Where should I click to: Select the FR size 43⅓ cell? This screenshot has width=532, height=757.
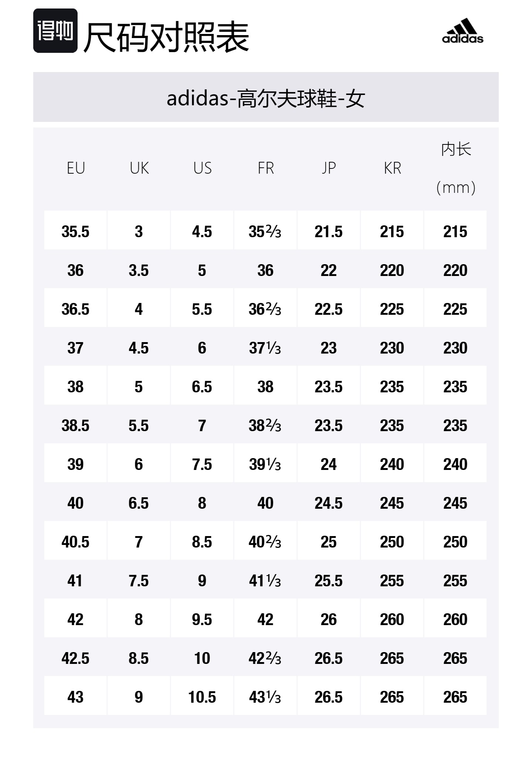click(265, 697)
